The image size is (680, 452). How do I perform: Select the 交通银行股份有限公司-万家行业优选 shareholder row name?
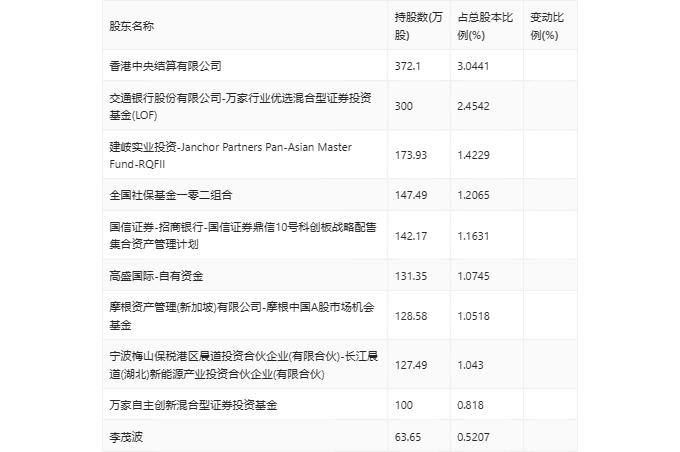click(240, 106)
